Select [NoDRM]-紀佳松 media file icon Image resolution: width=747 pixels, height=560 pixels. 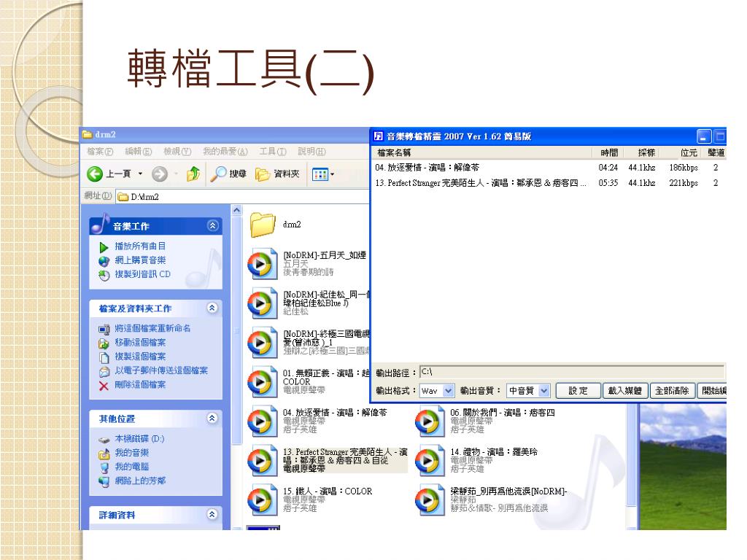tap(262, 303)
